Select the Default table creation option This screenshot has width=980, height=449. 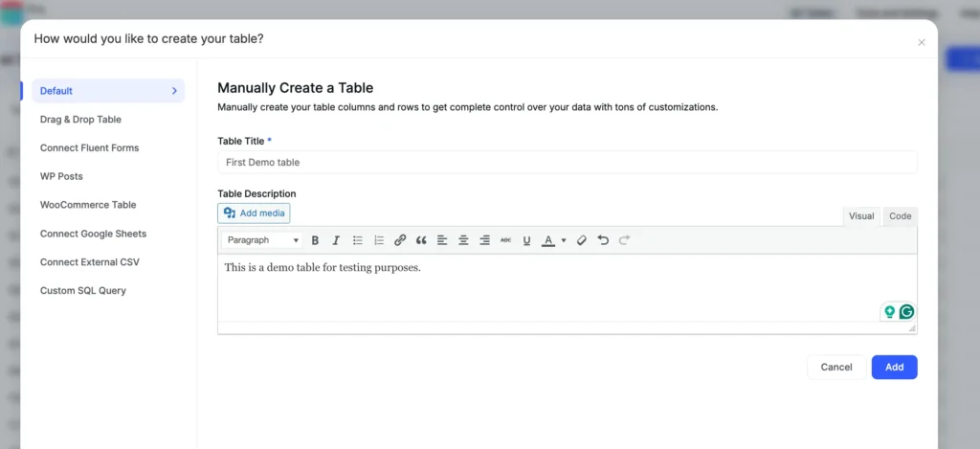(108, 91)
